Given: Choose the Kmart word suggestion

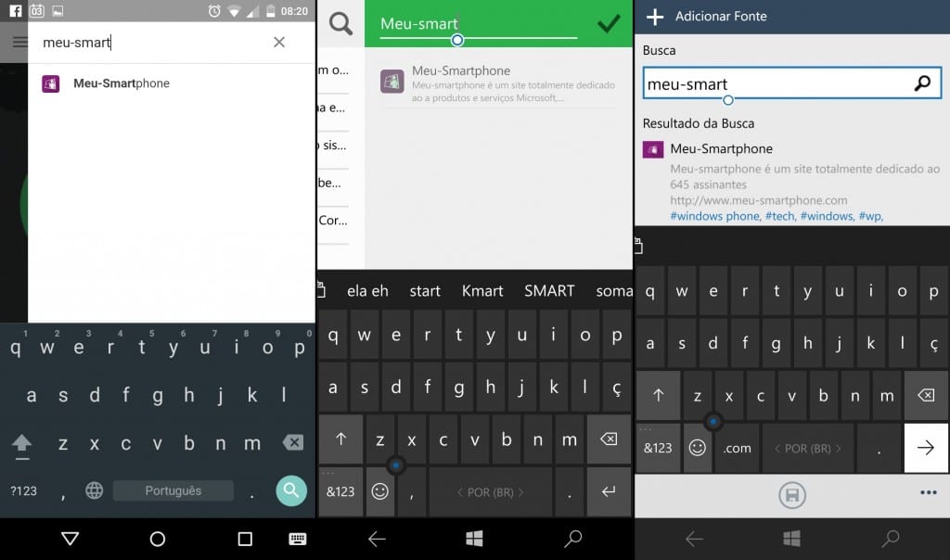Looking at the screenshot, I should (x=482, y=290).
